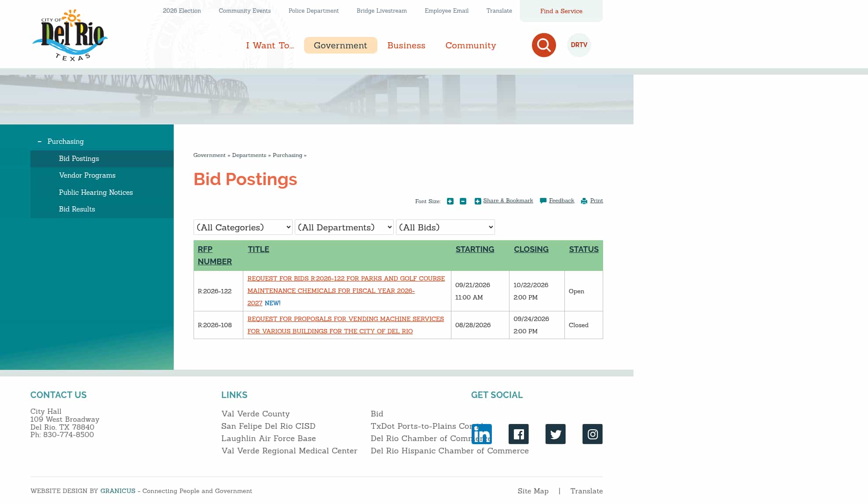The image size is (868, 504).
Task: Sort table by Status column
Action: pos(584,249)
